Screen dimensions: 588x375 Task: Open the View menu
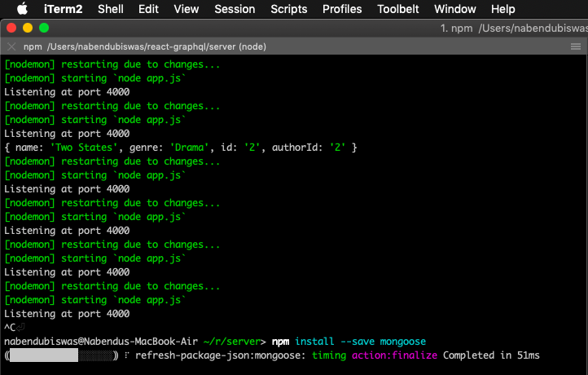186,9
